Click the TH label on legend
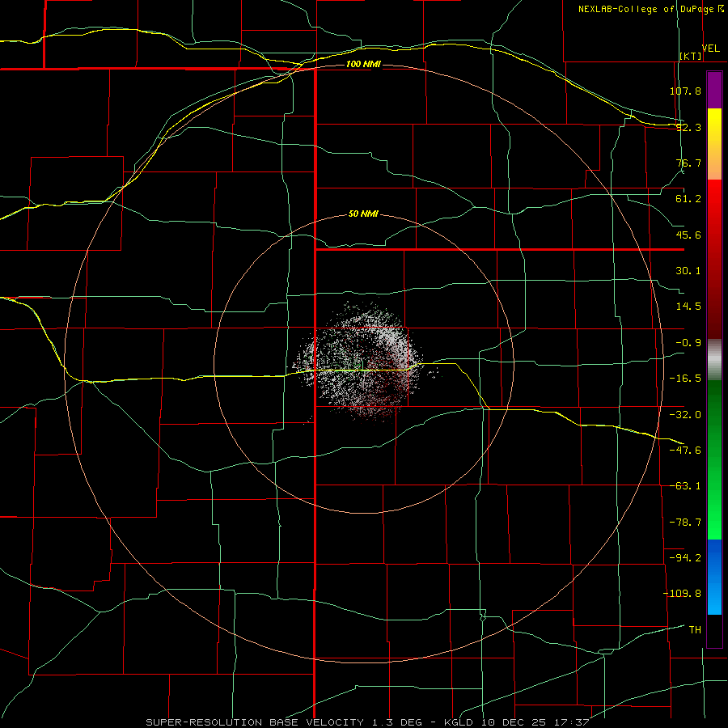 click(695, 630)
